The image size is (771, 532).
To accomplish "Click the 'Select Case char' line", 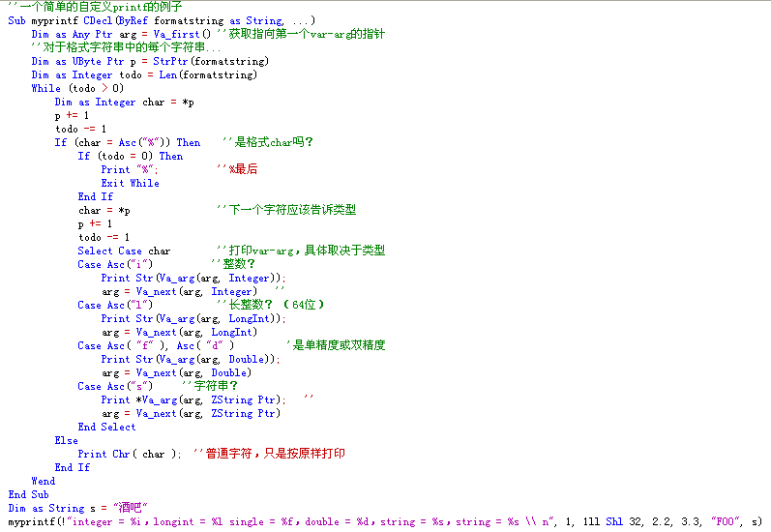I will coord(124,251).
